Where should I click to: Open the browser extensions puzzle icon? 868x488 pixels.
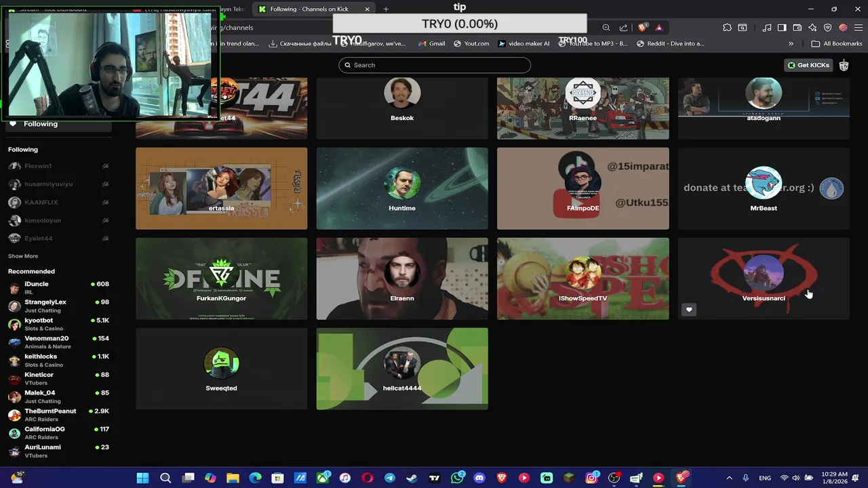click(x=727, y=28)
